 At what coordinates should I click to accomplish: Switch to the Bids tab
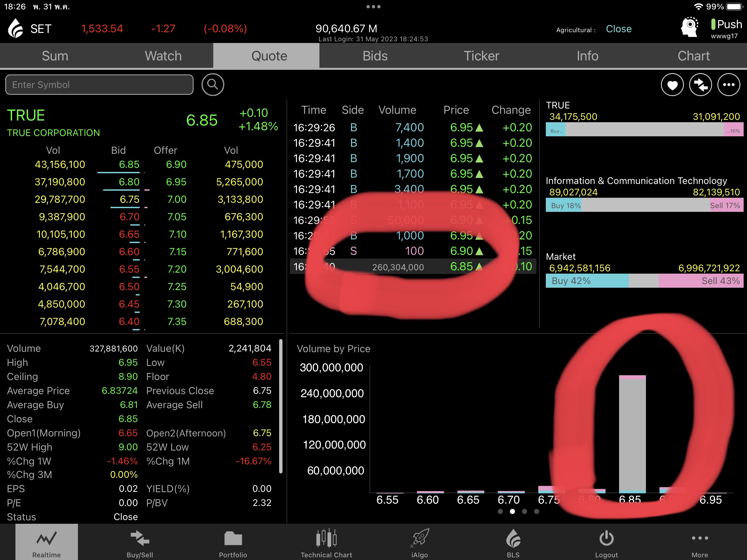coord(375,56)
